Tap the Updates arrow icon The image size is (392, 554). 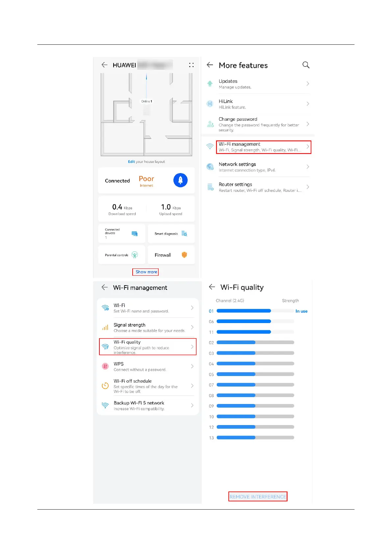tap(210, 84)
